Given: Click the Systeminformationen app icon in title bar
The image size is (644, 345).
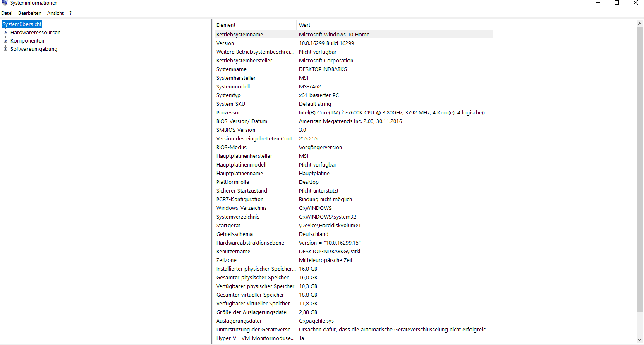Looking at the screenshot, I should tap(5, 2).
